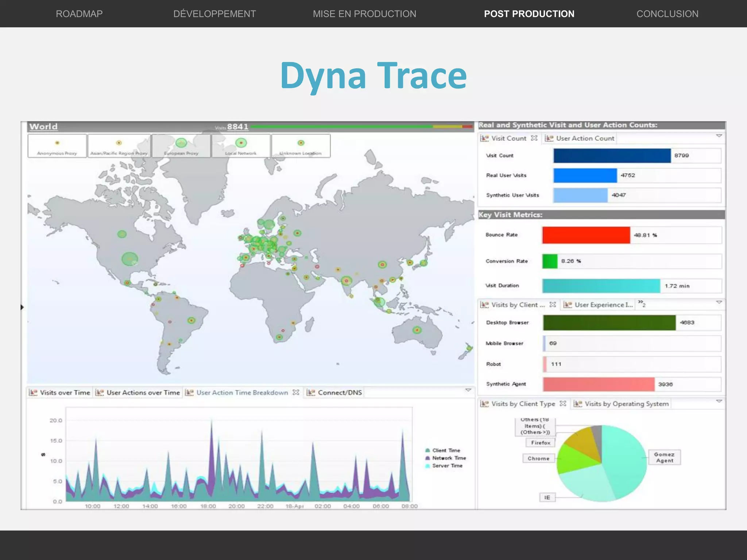
Task: Close the Visit Count tab
Action: [x=534, y=138]
